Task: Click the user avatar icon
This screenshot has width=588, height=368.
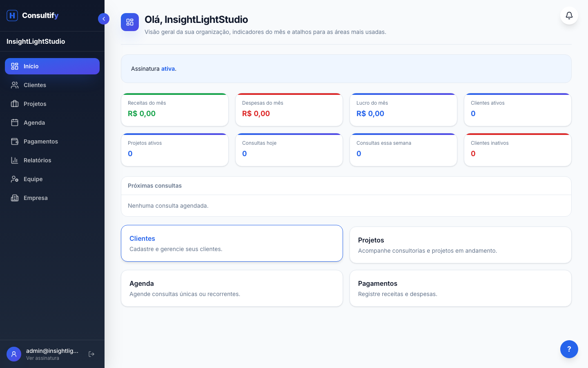Action: 14,354
